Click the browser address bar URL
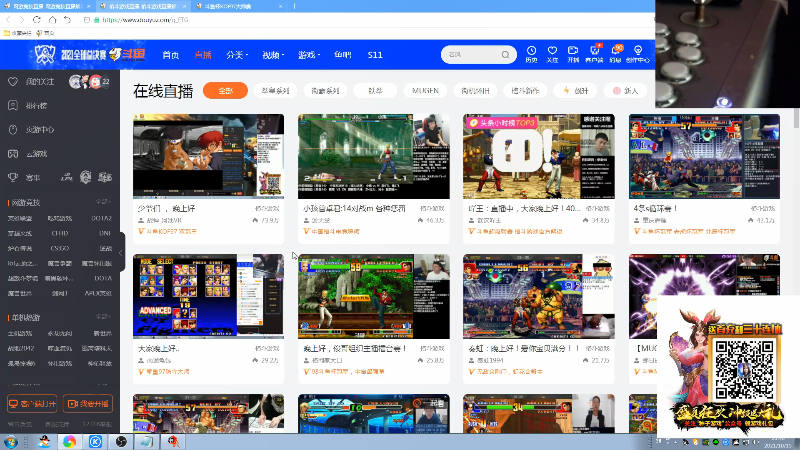 tap(145, 19)
